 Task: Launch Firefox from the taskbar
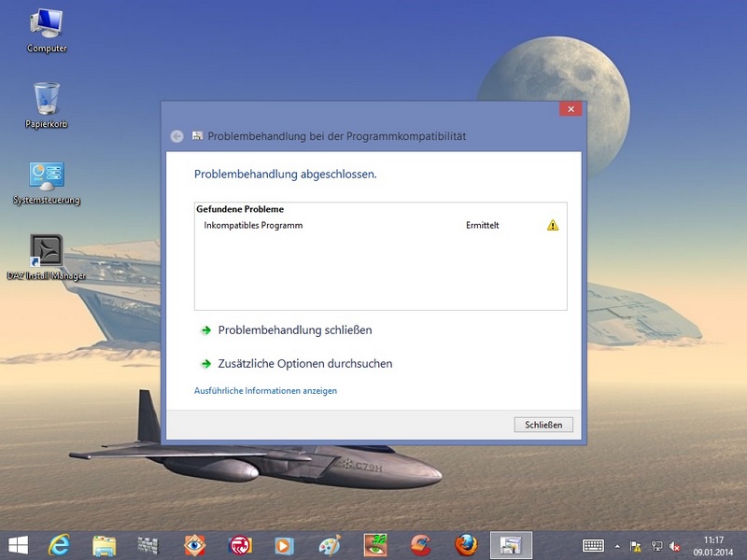pos(466,545)
